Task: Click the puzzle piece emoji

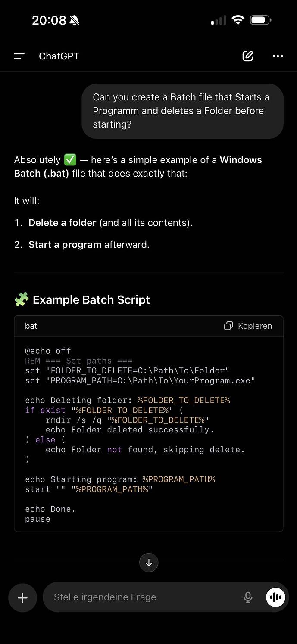Action: (22, 299)
